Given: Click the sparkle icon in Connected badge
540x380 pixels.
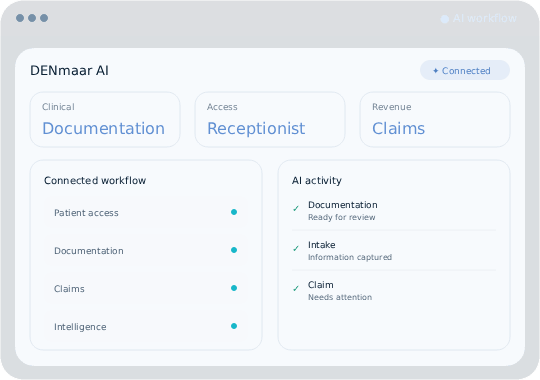Looking at the screenshot, I should 435,71.
